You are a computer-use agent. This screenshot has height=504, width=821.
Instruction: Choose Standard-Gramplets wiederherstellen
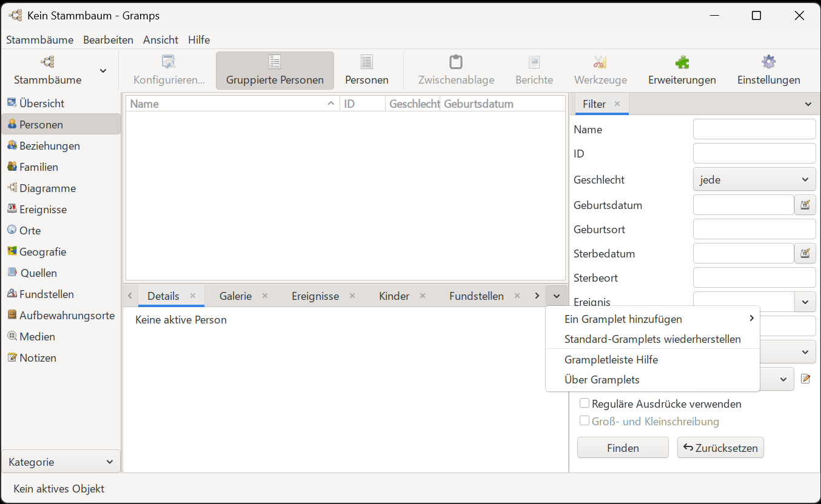click(652, 339)
